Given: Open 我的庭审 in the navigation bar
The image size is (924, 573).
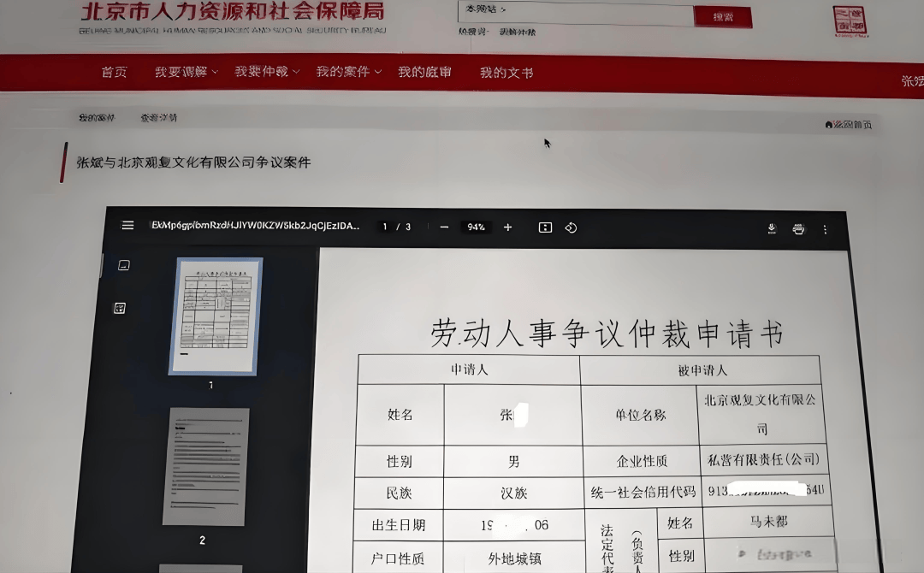Looking at the screenshot, I should [x=424, y=72].
